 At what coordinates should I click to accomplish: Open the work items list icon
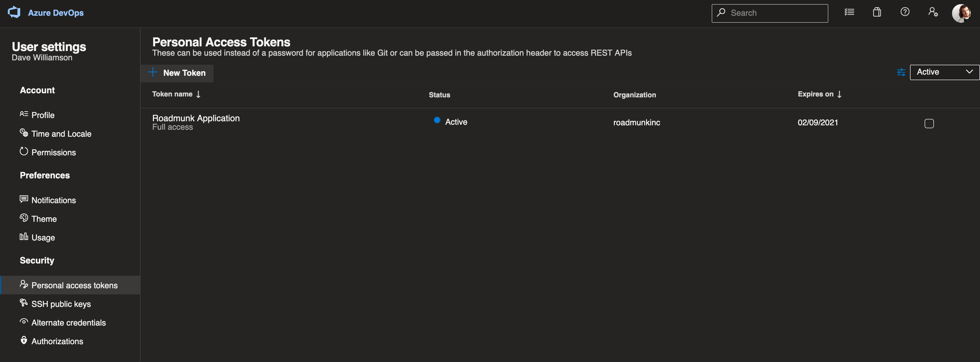coord(849,12)
